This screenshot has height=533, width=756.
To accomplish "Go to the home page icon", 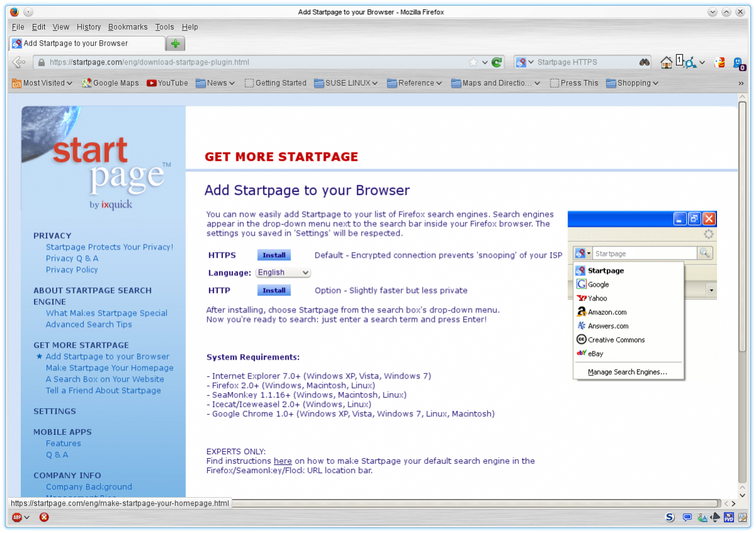I will click(667, 62).
